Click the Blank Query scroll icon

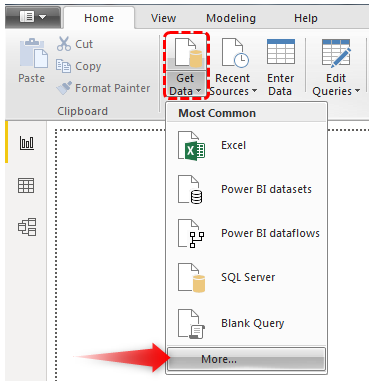191,324
